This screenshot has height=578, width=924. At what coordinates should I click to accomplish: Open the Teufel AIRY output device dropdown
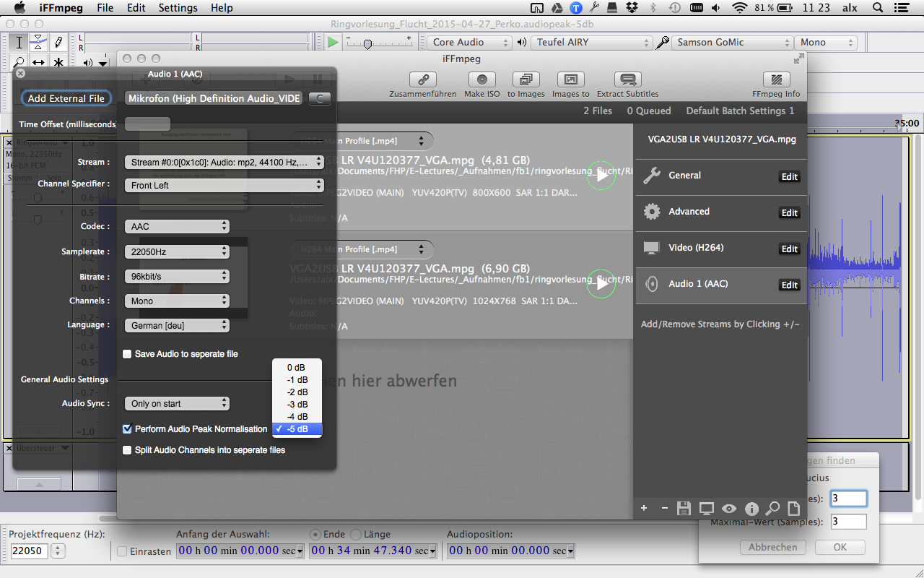click(591, 43)
